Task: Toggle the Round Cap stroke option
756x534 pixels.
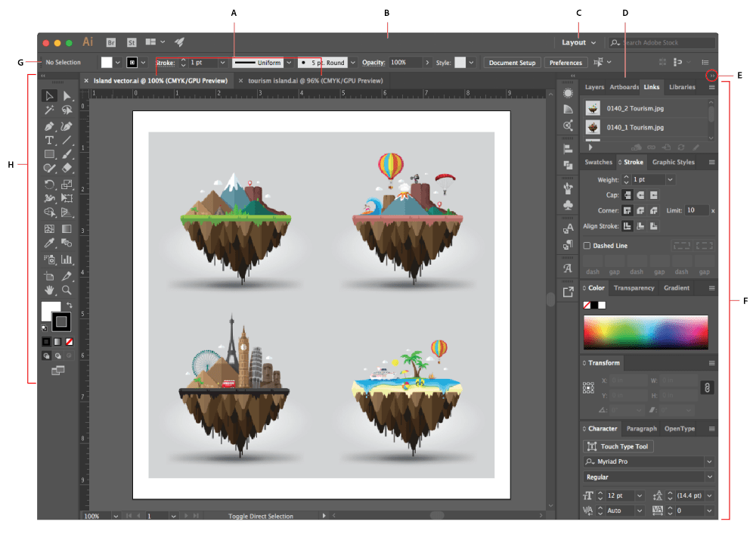Action: 640,194
